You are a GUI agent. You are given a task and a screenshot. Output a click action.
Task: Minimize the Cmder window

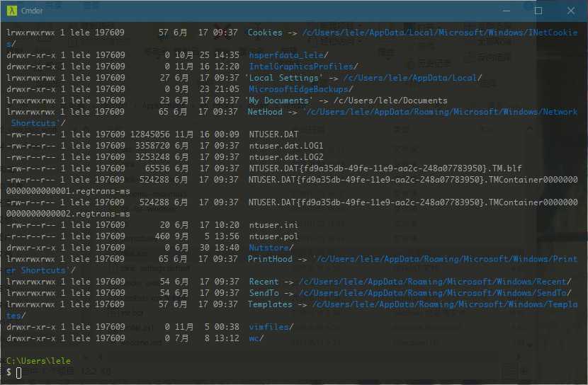click(x=507, y=11)
